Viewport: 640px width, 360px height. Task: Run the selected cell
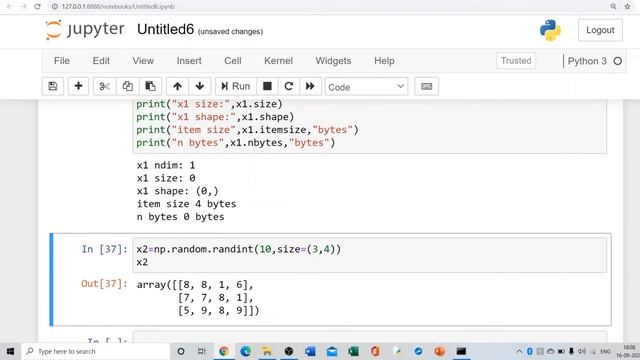point(236,86)
